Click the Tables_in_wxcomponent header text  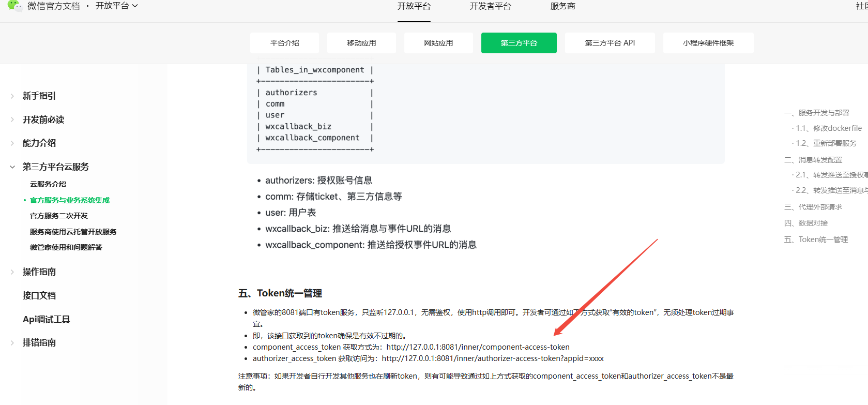(315, 70)
